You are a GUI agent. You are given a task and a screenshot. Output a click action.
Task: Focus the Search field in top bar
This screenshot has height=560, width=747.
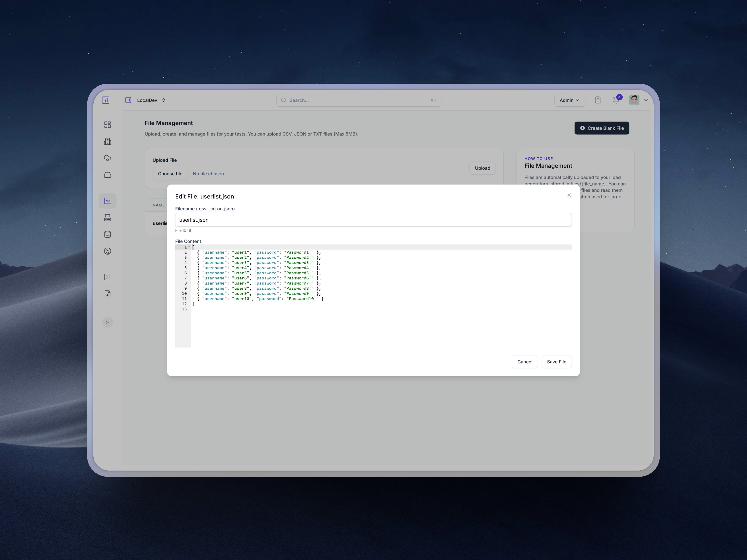click(x=359, y=100)
